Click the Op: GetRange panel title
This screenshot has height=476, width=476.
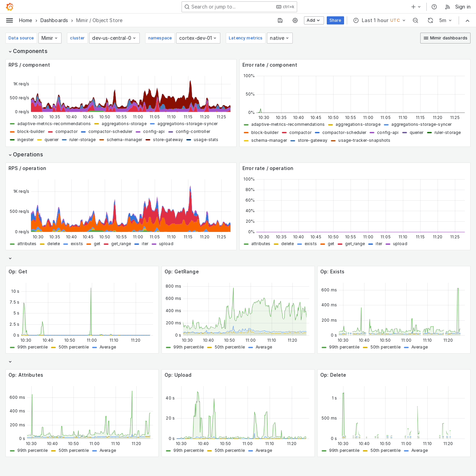pyautogui.click(x=182, y=272)
